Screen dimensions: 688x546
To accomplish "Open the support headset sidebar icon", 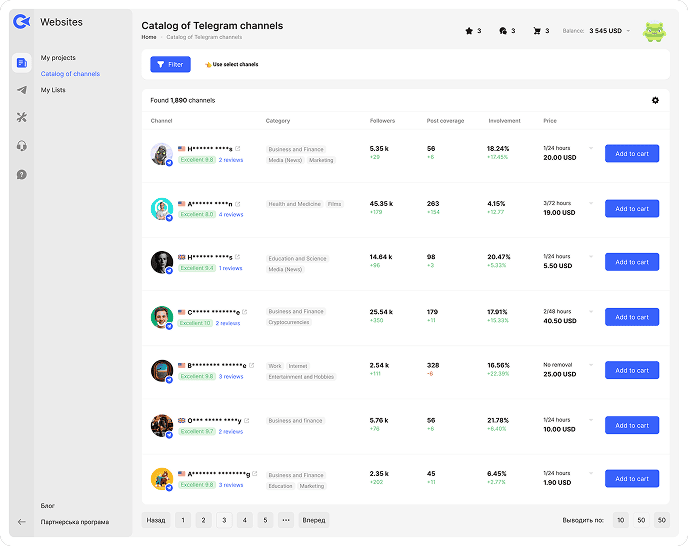I will (21, 146).
